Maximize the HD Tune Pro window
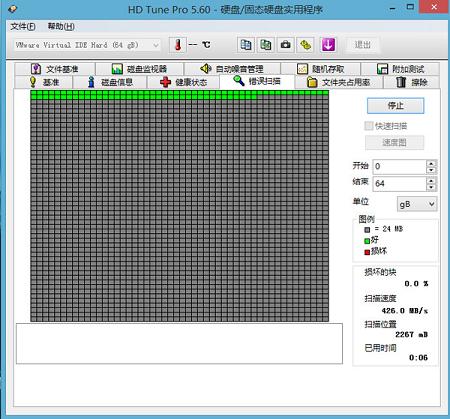The height and width of the screenshot is (419, 450). point(410,7)
